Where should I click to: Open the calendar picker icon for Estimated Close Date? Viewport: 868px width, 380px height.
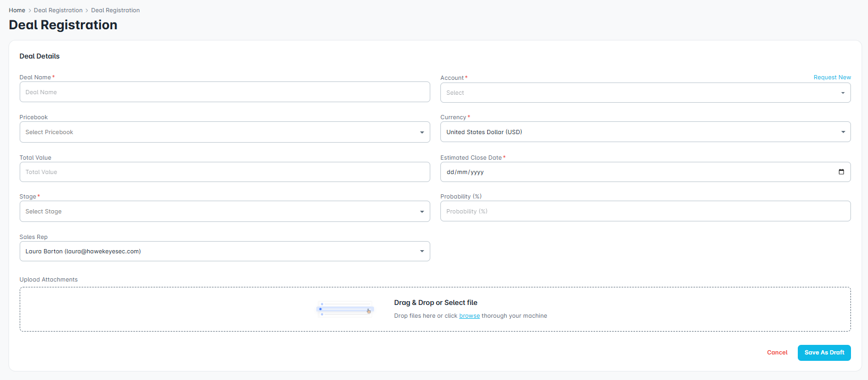[x=841, y=172]
